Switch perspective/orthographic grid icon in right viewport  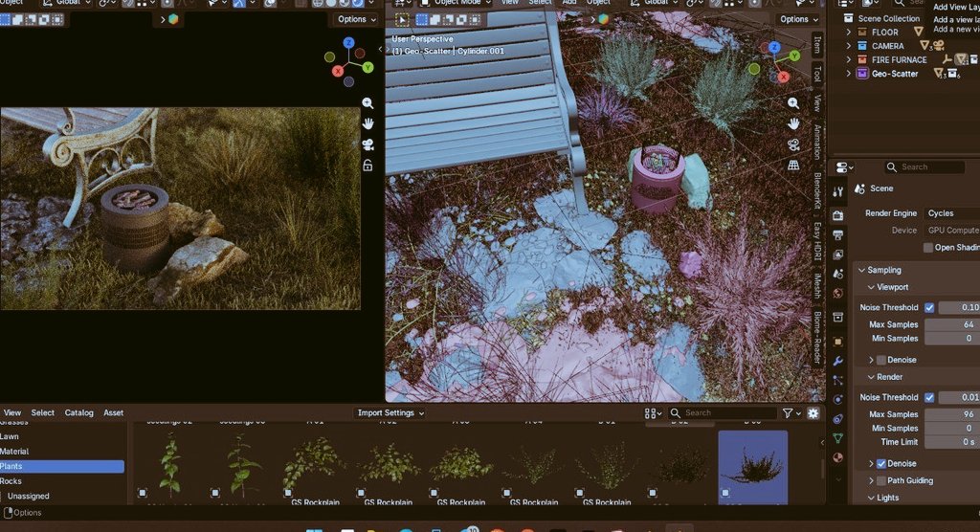pos(793,166)
